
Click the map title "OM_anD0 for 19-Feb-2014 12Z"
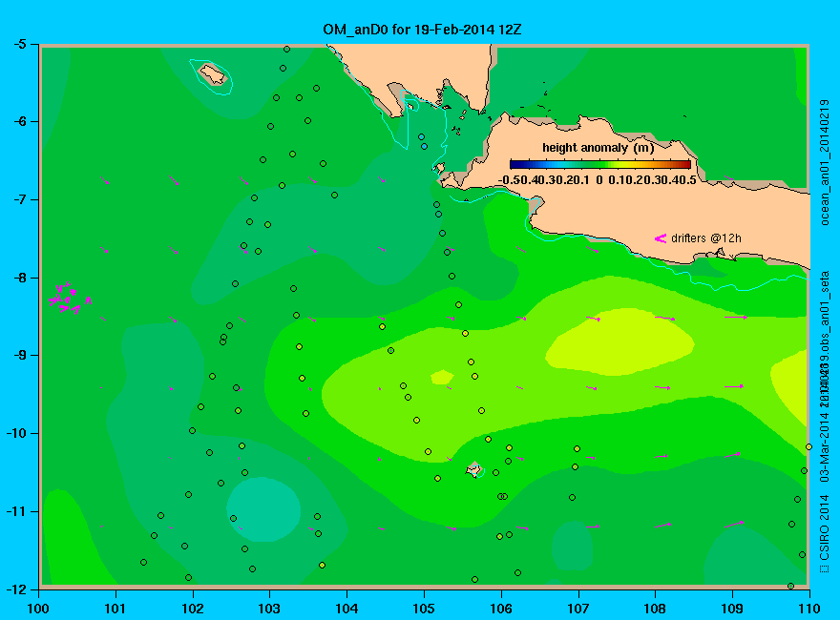pyautogui.click(x=422, y=29)
